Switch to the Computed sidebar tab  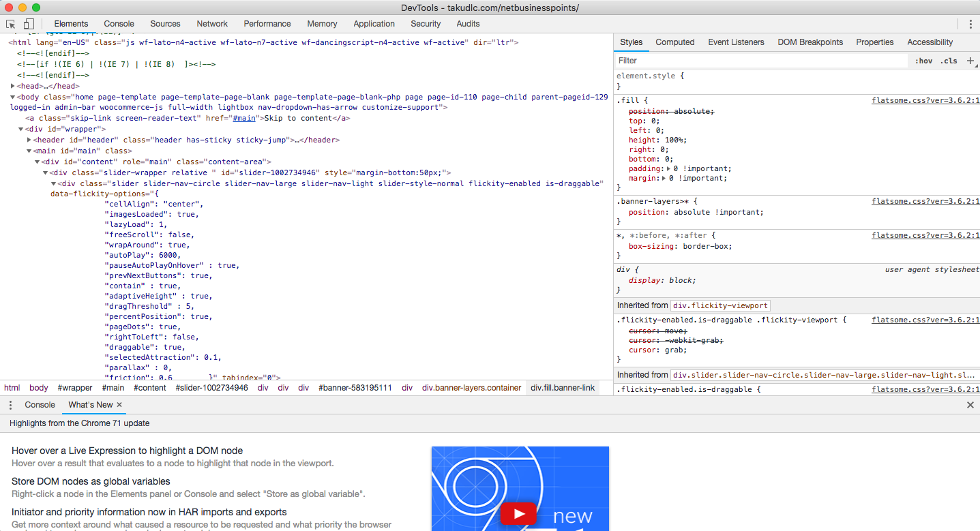click(x=675, y=42)
